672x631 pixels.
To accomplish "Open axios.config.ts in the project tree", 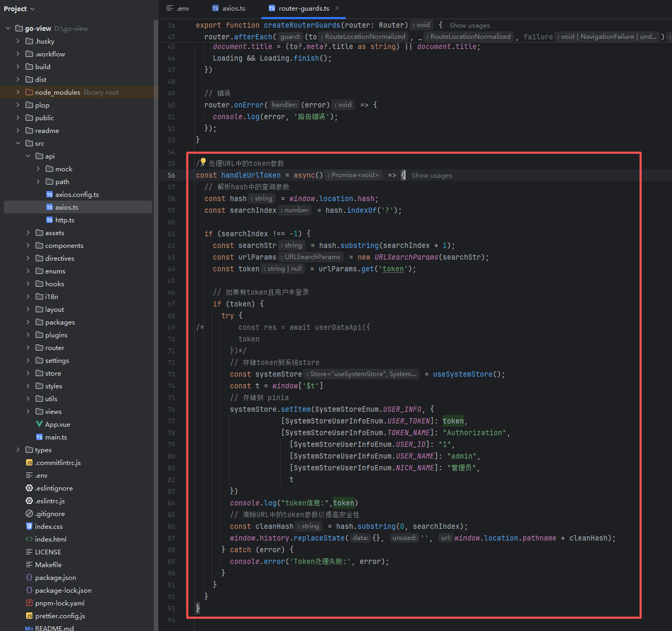I will pos(77,194).
